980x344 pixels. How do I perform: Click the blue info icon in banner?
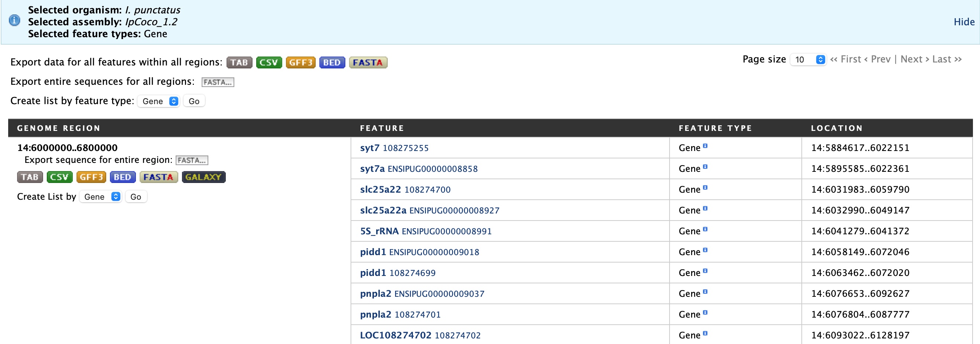(14, 20)
